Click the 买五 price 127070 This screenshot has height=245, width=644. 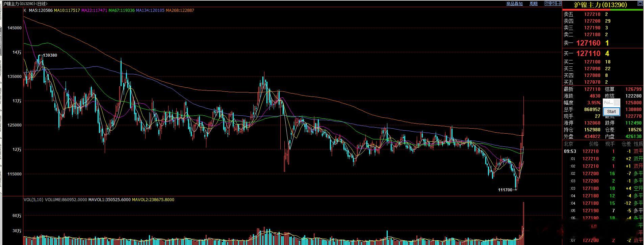pyautogui.click(x=592, y=82)
